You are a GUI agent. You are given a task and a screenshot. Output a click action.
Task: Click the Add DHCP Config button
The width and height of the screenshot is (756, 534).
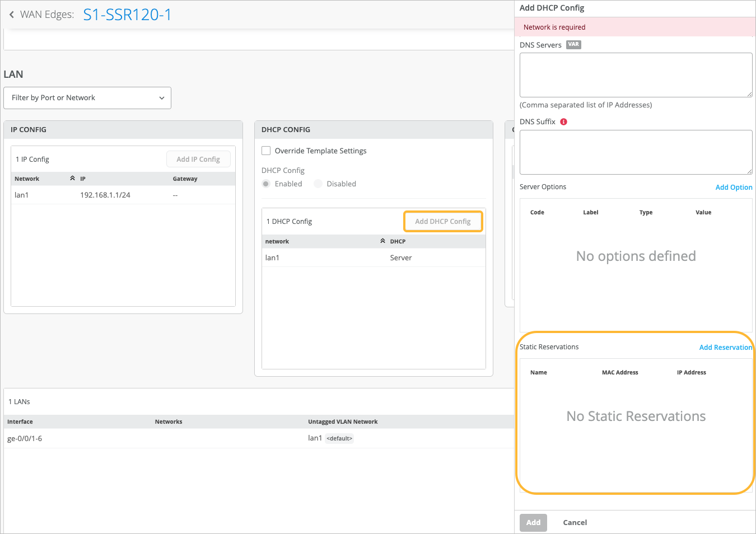click(x=442, y=222)
